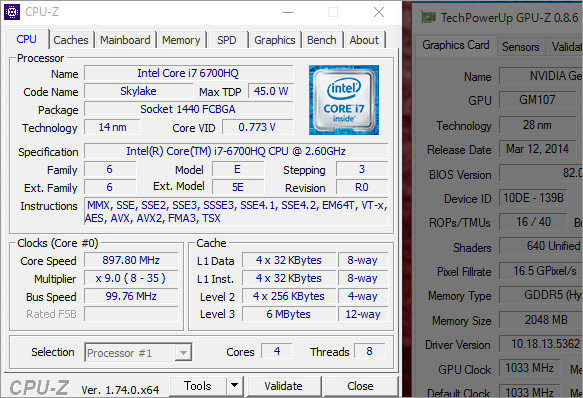Click the Package value Socket 1440 FCBGA

tap(189, 109)
